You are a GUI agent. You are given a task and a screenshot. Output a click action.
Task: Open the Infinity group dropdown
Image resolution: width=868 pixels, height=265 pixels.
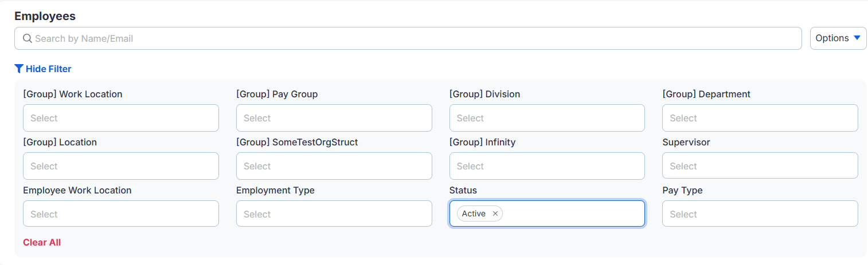tap(547, 166)
